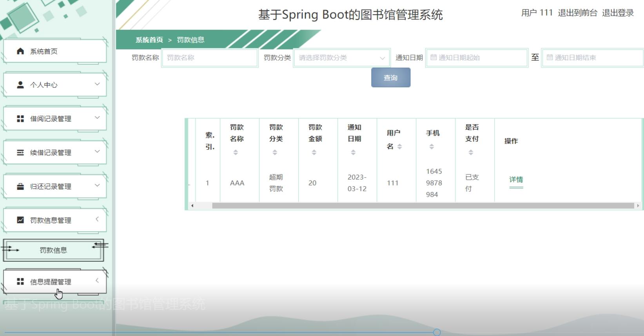644x336 pixels.
Task: Click 罚款金额 value 20
Action: 312,183
